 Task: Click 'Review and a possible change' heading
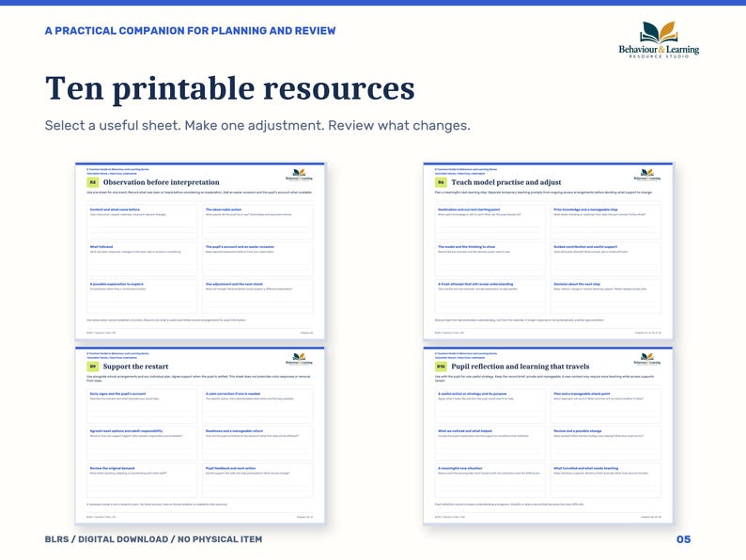[578, 431]
